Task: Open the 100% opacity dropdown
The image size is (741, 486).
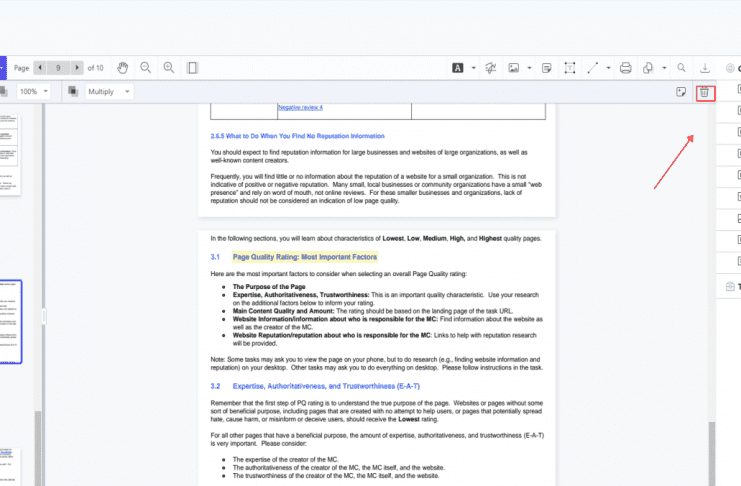Action: pos(34,91)
